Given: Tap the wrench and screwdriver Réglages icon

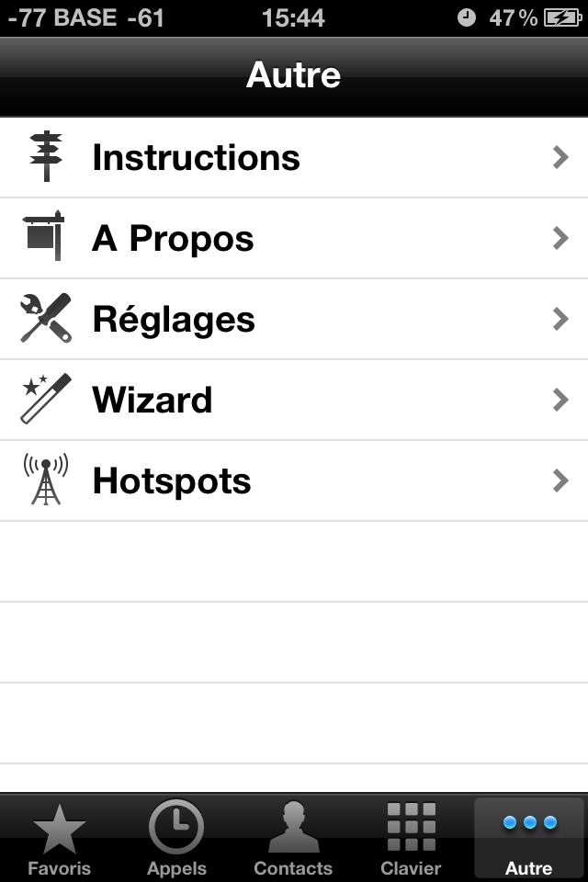Looking at the screenshot, I should pyautogui.click(x=46, y=318).
